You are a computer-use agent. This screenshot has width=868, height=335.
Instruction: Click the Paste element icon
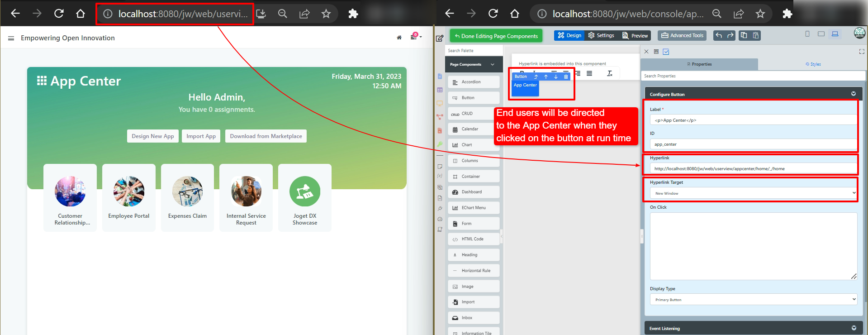coord(755,35)
